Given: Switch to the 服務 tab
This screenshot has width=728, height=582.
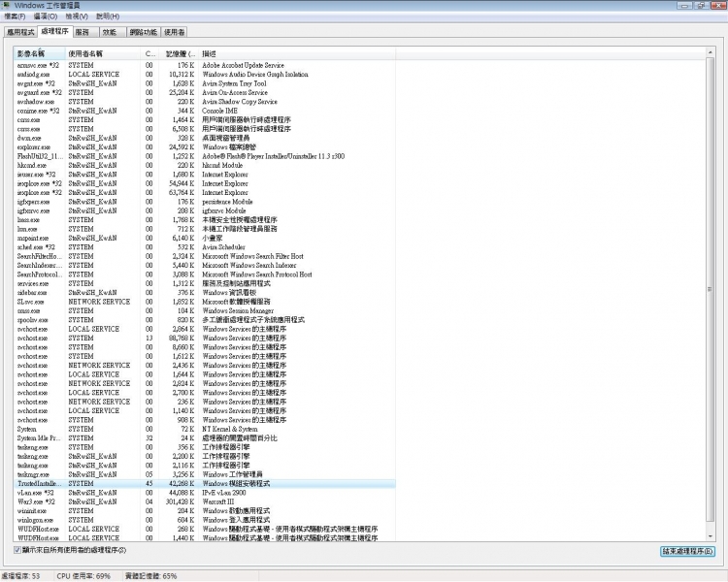Looking at the screenshot, I should [82, 32].
